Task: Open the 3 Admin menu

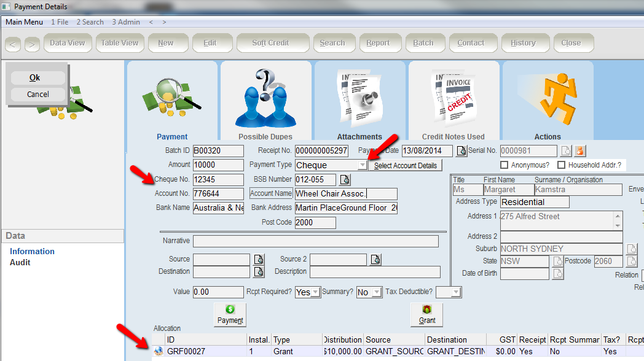Action: (x=126, y=22)
